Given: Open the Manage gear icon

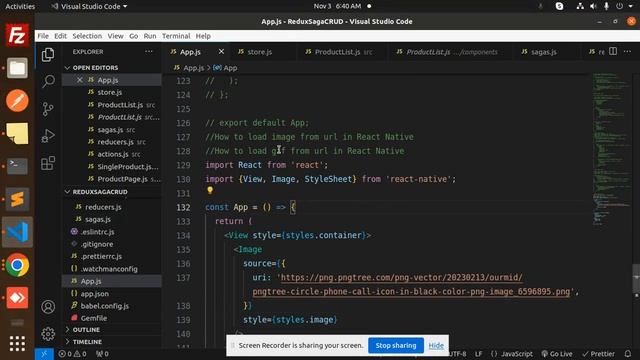Looking at the screenshot, I should [x=48, y=334].
